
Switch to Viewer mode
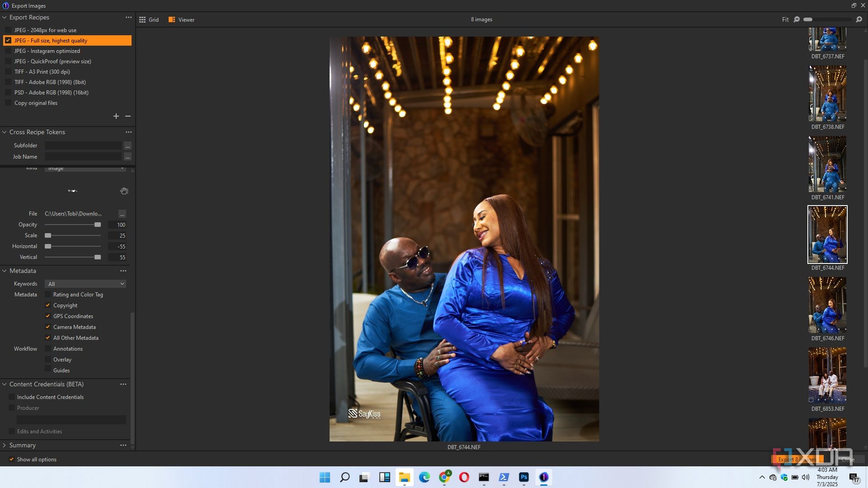pos(181,19)
